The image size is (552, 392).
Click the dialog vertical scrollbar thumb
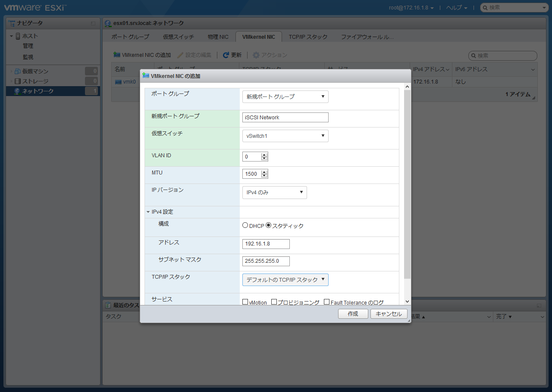point(408,184)
